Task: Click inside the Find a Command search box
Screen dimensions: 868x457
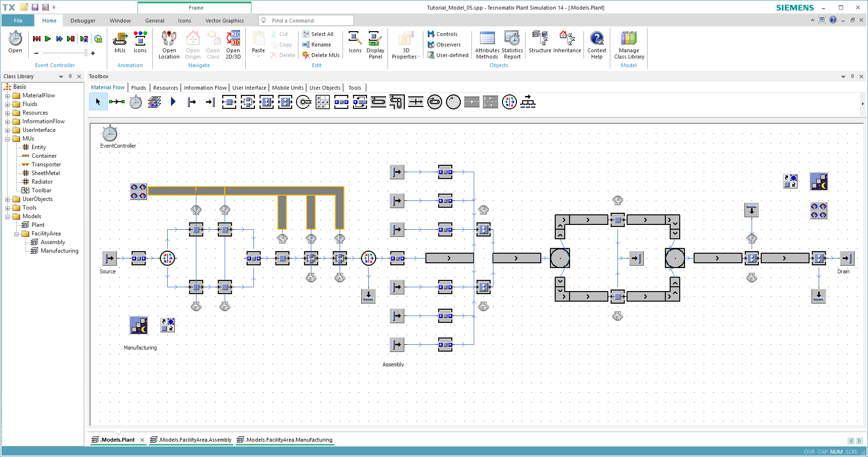Action: pos(306,20)
